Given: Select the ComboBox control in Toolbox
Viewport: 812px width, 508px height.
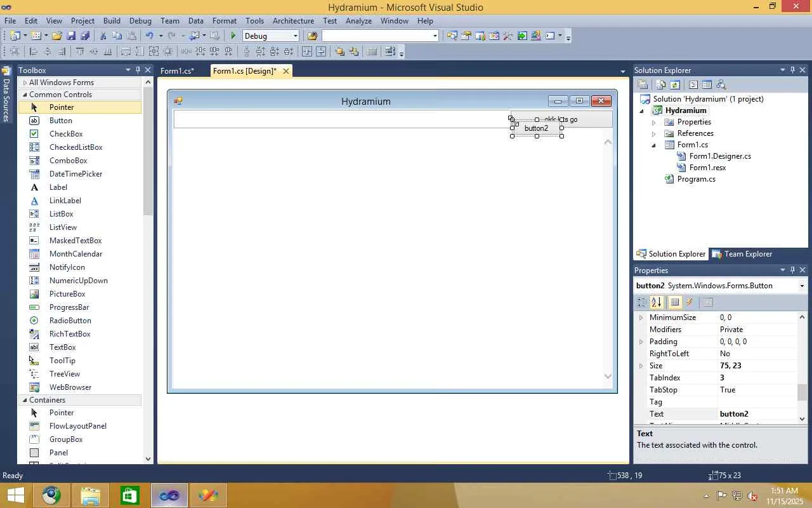Looking at the screenshot, I should point(79,161).
